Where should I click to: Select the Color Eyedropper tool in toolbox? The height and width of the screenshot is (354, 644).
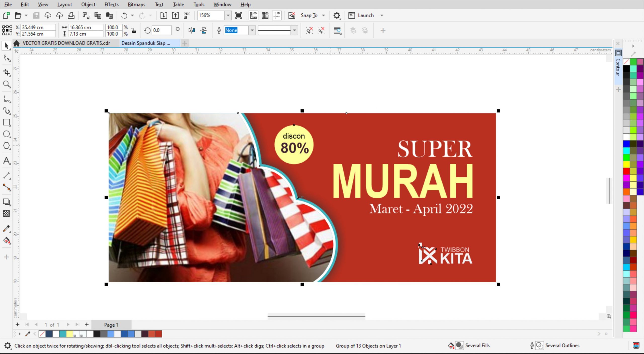coord(7,228)
